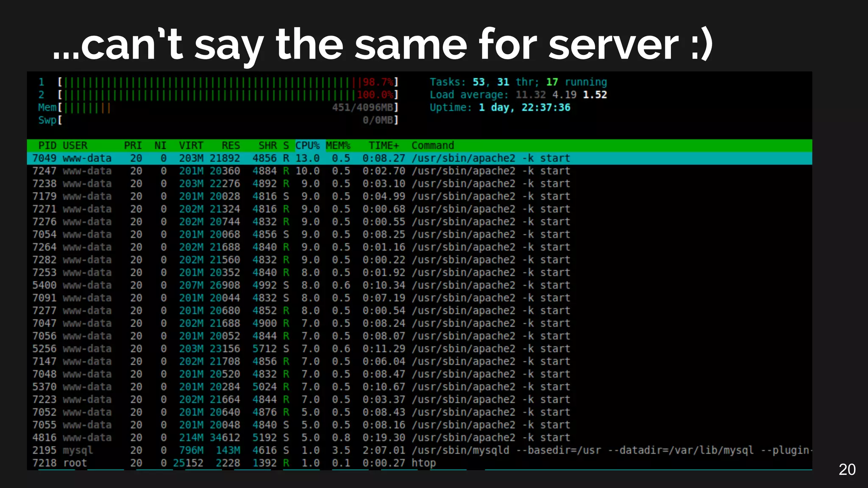The image size is (868, 488).
Task: Select process row PID 7238
Action: point(420,184)
